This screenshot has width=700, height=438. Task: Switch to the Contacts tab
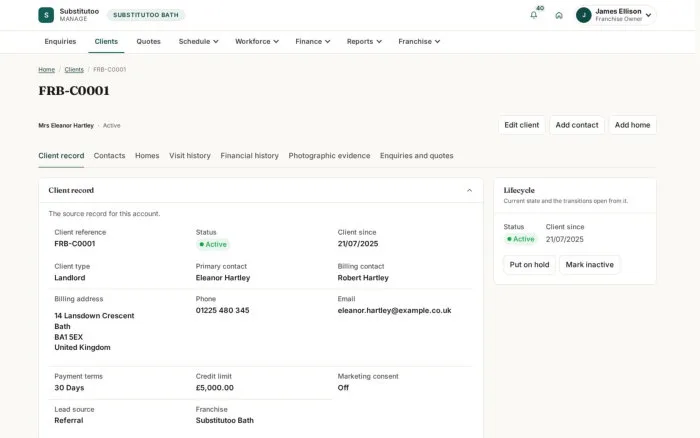(x=109, y=156)
